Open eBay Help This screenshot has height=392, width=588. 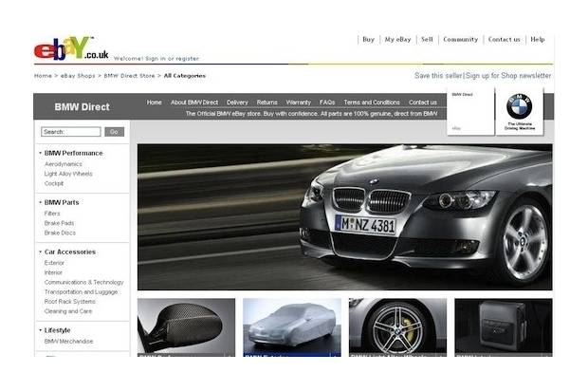tap(538, 40)
